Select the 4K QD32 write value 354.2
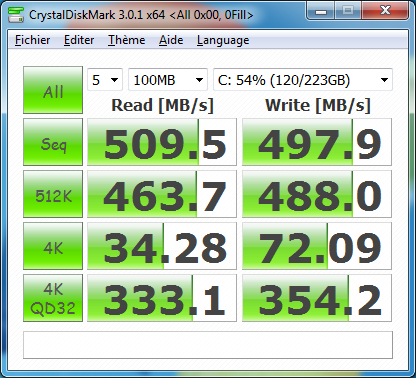The image size is (416, 378). pos(317,298)
